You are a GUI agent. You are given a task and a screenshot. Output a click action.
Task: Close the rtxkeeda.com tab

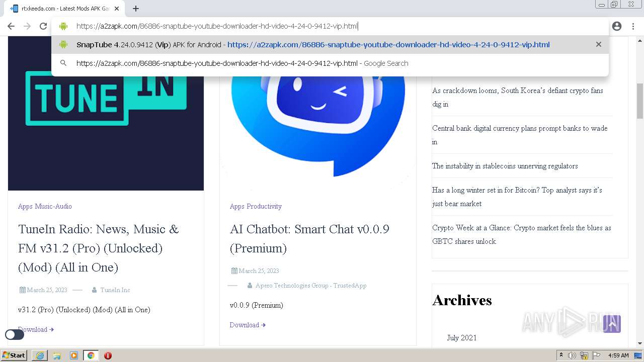click(x=117, y=9)
